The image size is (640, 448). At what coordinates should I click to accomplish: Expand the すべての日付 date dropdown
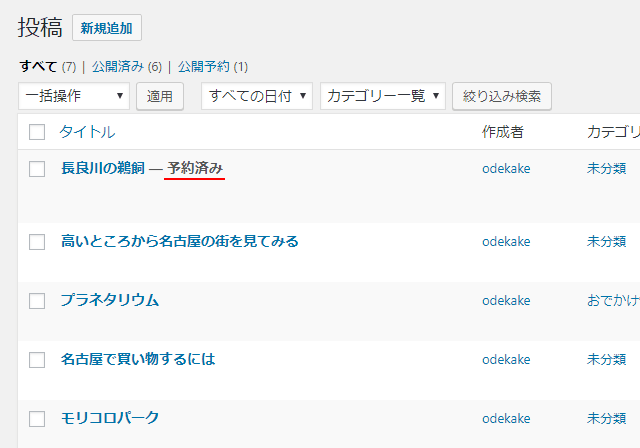(257, 96)
